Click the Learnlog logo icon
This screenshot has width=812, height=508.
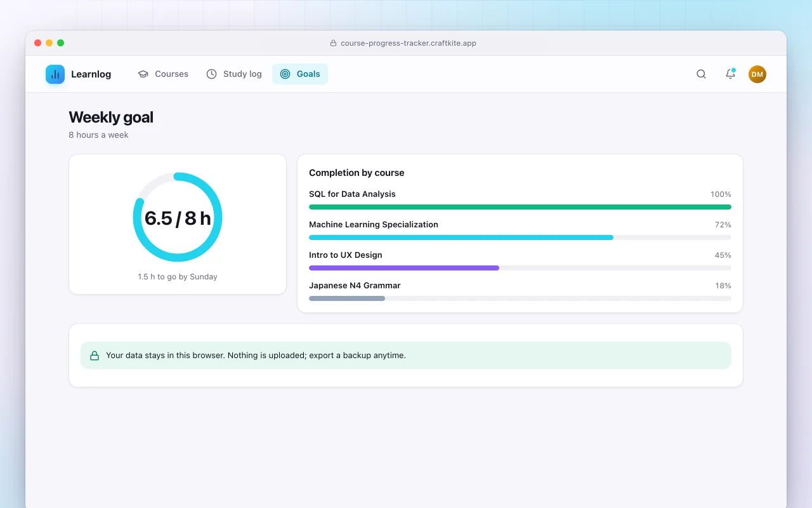tap(55, 74)
